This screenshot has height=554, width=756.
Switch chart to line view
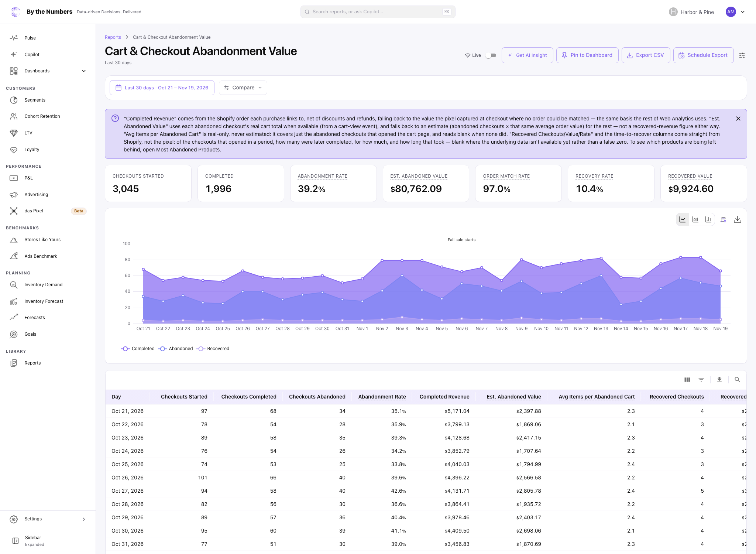coord(683,220)
